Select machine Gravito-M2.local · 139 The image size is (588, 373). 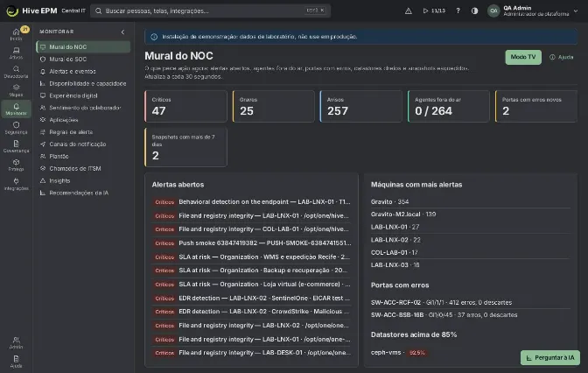pos(470,215)
